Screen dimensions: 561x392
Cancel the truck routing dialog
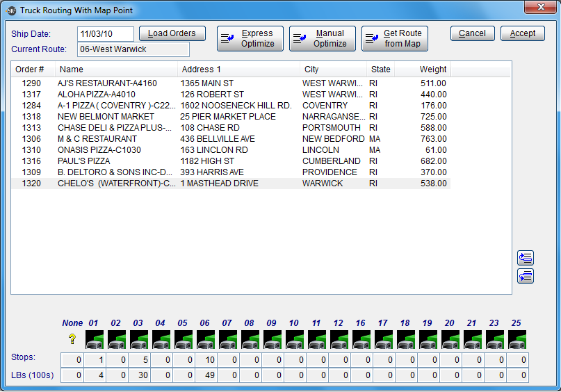coord(472,33)
